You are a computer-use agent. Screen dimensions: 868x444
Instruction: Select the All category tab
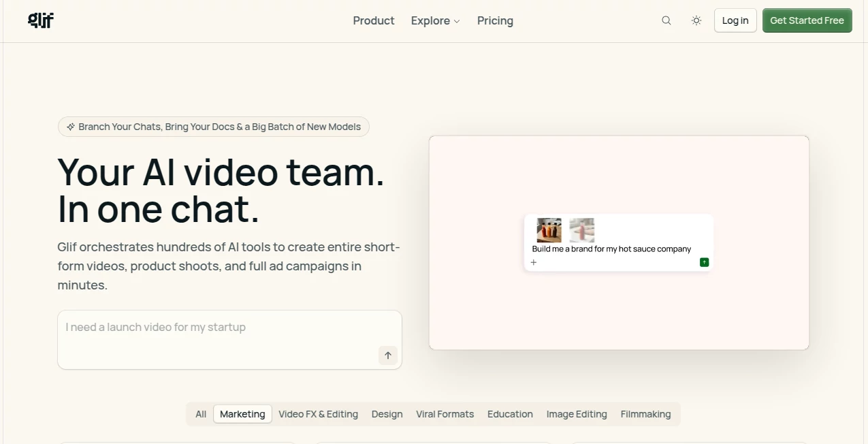coord(201,414)
